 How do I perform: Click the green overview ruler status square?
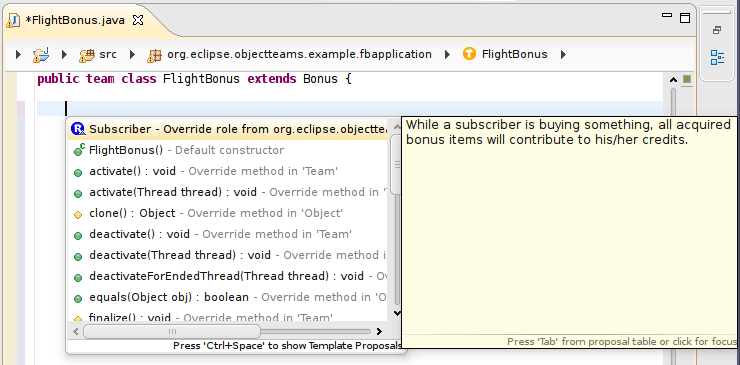[687, 79]
